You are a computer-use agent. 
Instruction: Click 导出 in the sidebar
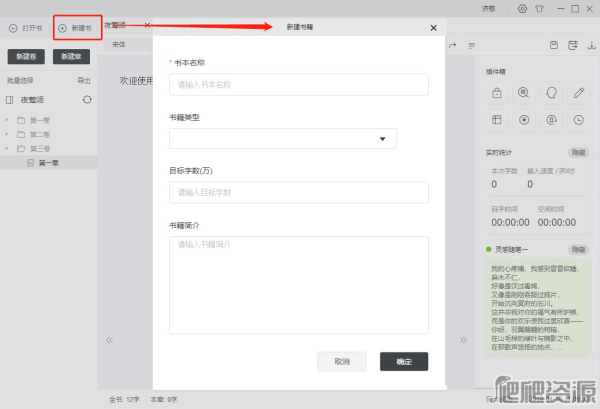pyautogui.click(x=84, y=81)
